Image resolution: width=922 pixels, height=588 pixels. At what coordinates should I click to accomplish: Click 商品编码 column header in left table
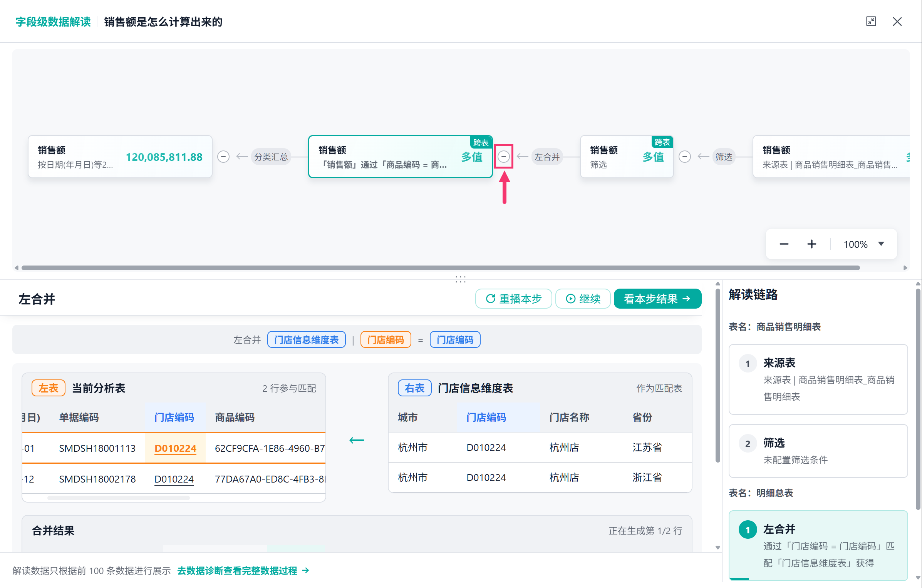coord(235,418)
